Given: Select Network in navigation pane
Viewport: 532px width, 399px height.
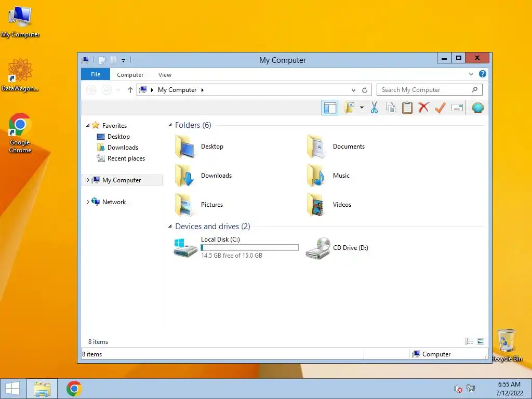Looking at the screenshot, I should click(x=114, y=202).
